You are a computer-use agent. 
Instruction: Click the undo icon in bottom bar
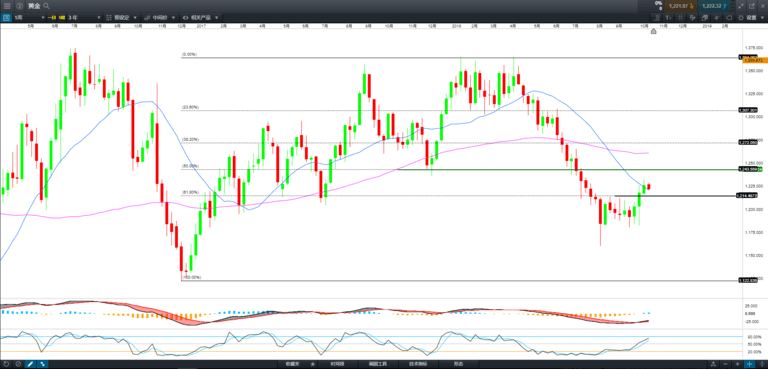click(7, 364)
